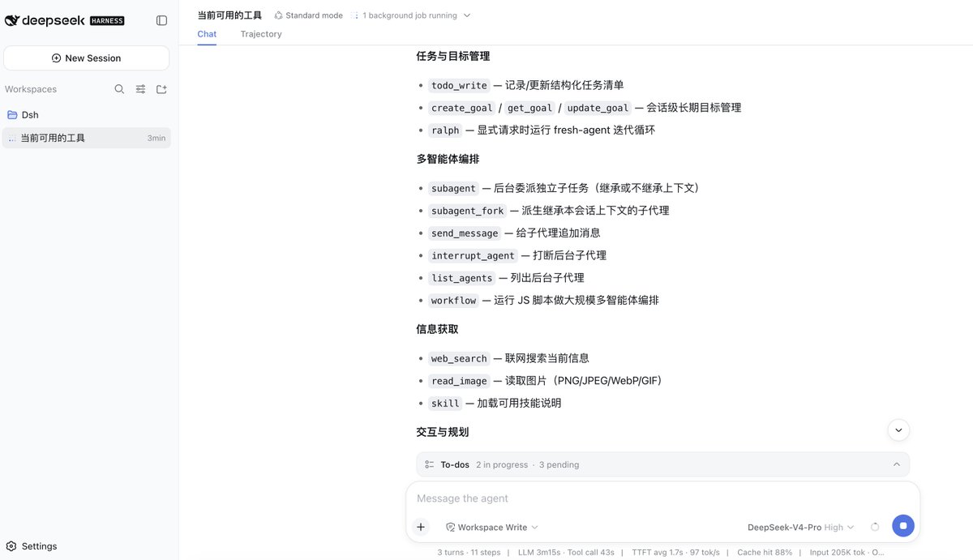Switch to the Chat tab
Viewport: 973px width, 560px height.
tap(207, 34)
